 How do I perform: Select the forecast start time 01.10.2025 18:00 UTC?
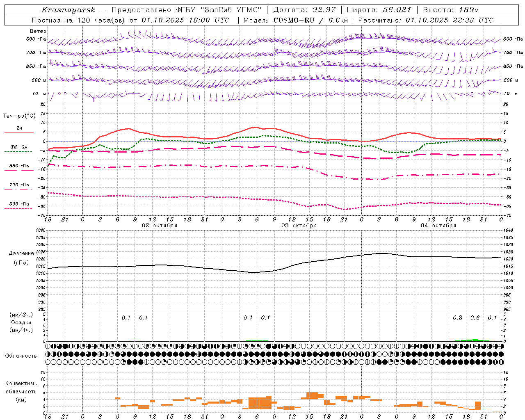pos(185,20)
